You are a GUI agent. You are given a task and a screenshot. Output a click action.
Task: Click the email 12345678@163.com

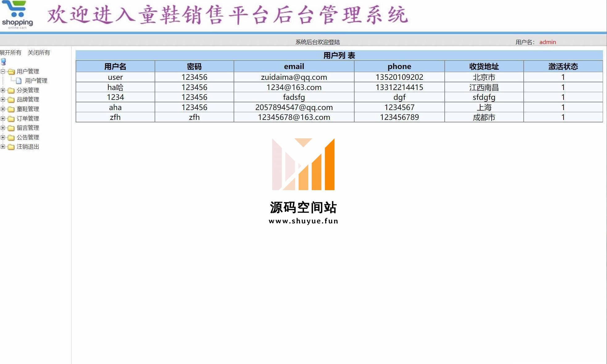click(x=294, y=117)
